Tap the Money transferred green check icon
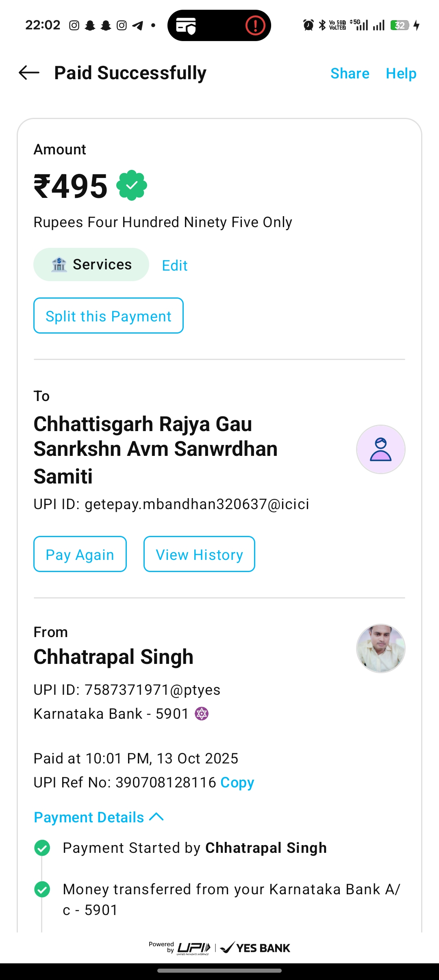This screenshot has height=980, width=439. pyautogui.click(x=42, y=889)
